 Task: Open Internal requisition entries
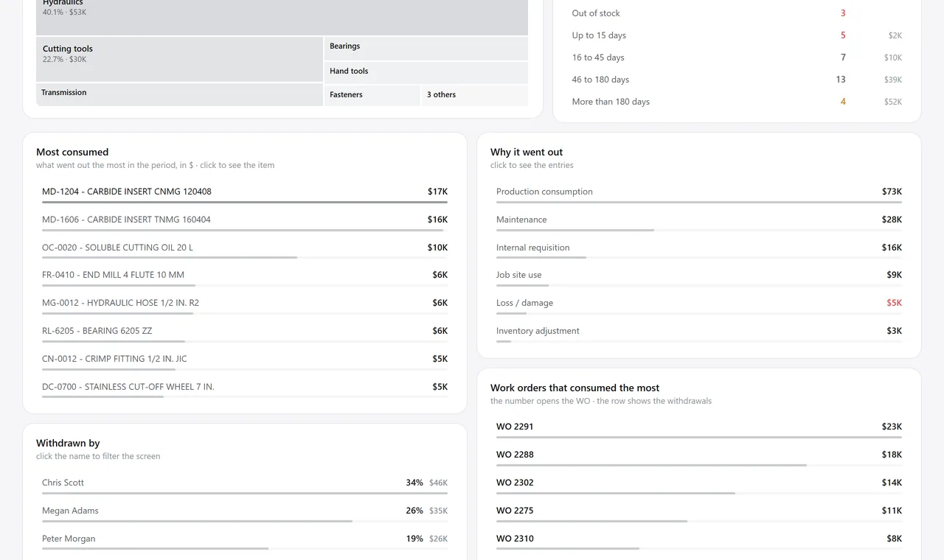pyautogui.click(x=699, y=249)
